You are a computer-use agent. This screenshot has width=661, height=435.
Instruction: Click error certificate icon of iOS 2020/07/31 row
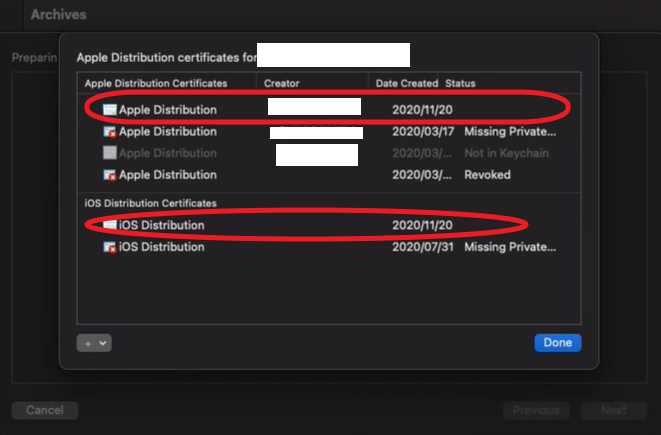110,247
